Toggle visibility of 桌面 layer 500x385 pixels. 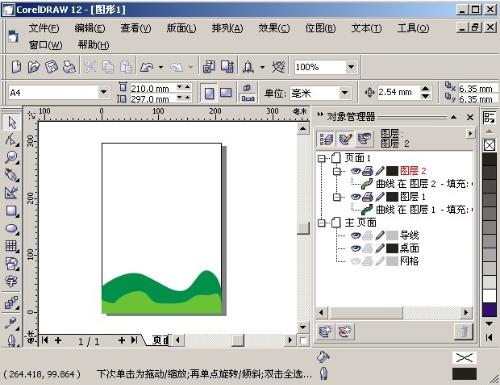coord(356,248)
